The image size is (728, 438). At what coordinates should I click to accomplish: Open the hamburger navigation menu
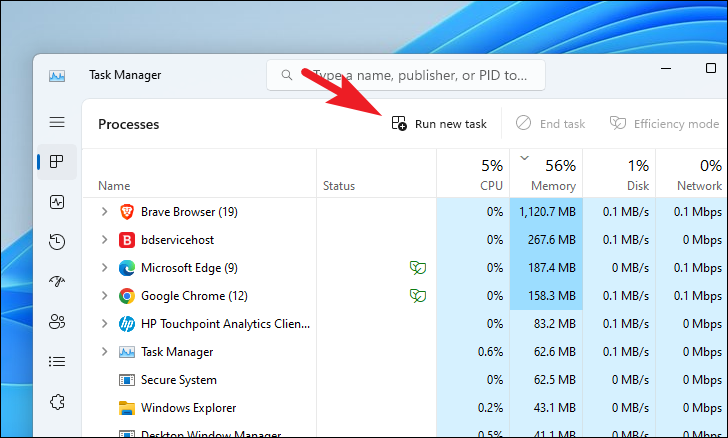point(57,122)
